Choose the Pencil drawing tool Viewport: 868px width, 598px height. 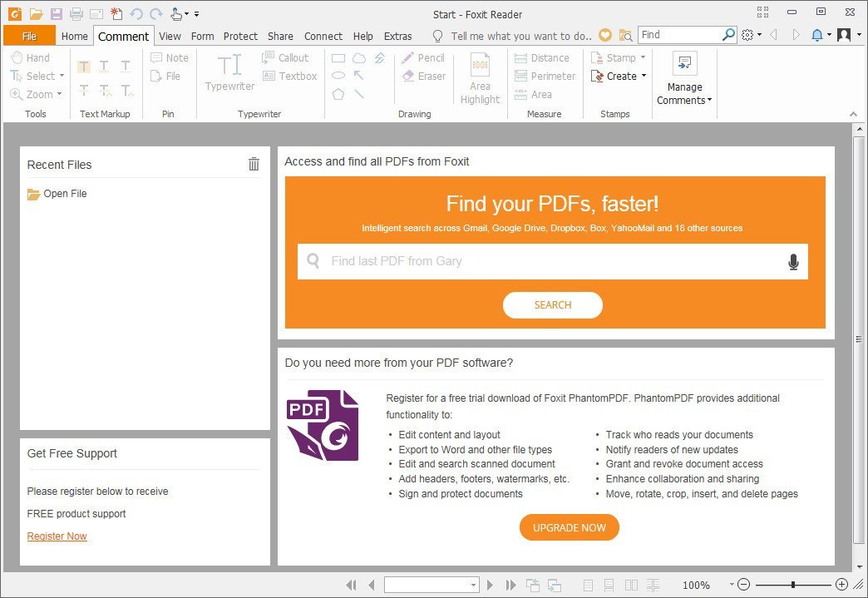[x=423, y=58]
